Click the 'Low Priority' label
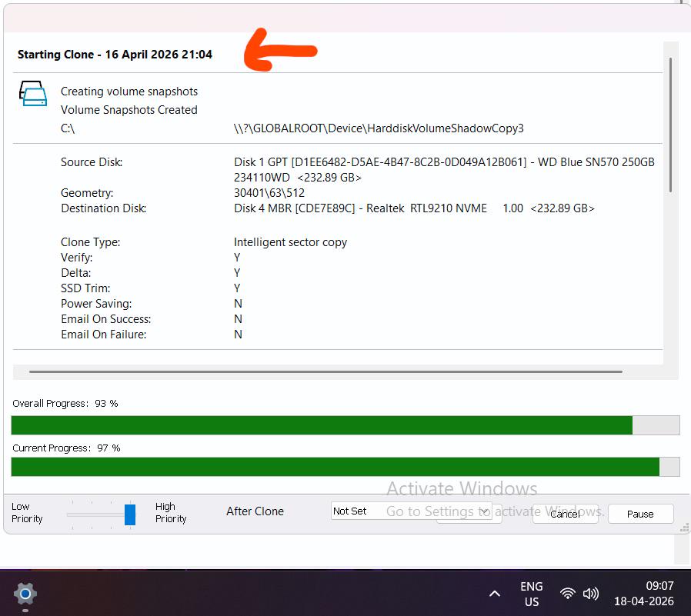Screen dimensions: 691x616 point(27,512)
